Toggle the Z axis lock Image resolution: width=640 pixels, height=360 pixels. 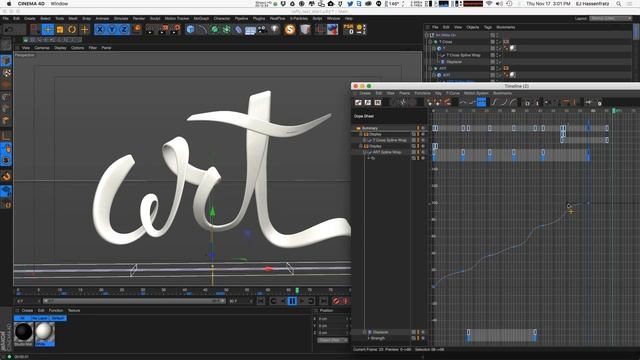124,29
